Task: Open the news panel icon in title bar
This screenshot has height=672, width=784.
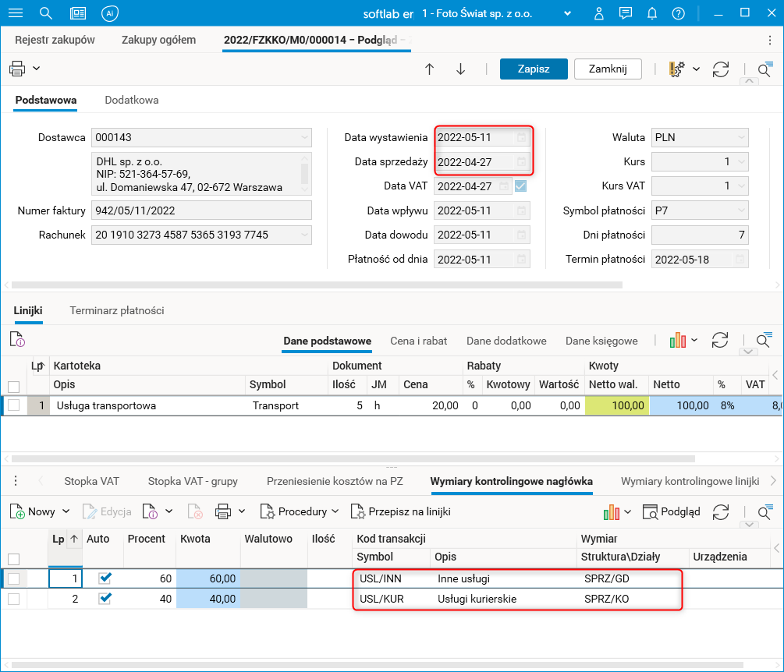Action: click(x=77, y=13)
